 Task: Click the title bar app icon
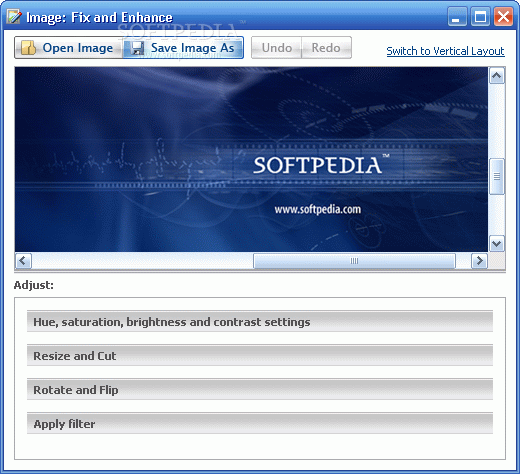click(x=14, y=17)
